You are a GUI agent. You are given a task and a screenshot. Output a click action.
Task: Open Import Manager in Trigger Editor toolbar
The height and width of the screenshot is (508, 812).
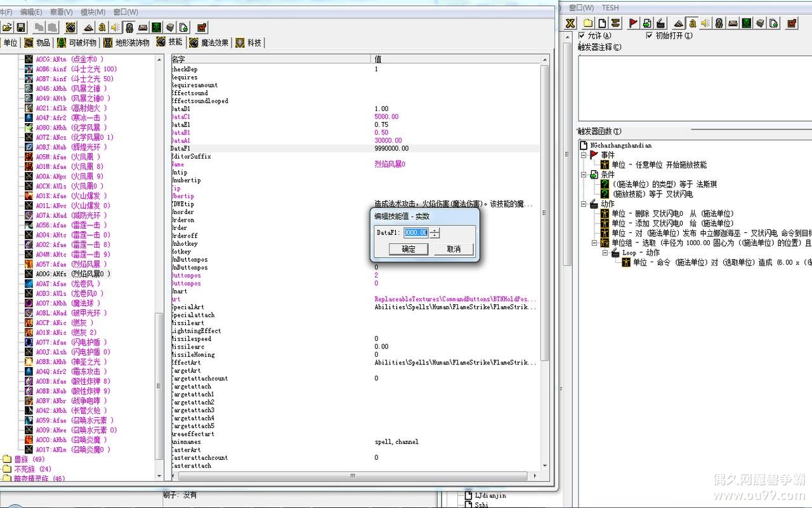click(x=774, y=23)
